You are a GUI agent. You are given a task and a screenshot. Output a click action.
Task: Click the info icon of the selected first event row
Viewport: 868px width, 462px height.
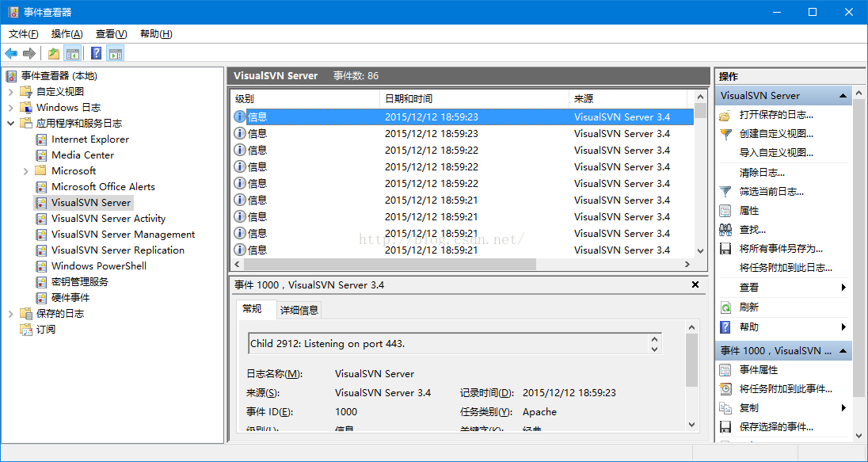pyautogui.click(x=240, y=116)
